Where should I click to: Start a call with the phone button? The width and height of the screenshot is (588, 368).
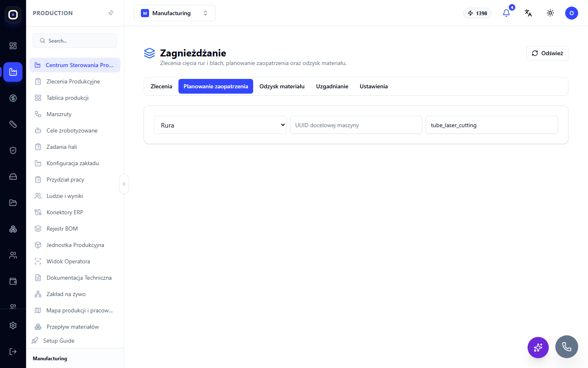pyautogui.click(x=567, y=347)
